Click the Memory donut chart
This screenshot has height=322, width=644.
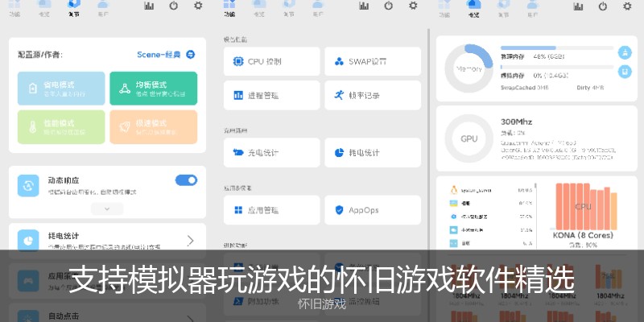pos(469,68)
